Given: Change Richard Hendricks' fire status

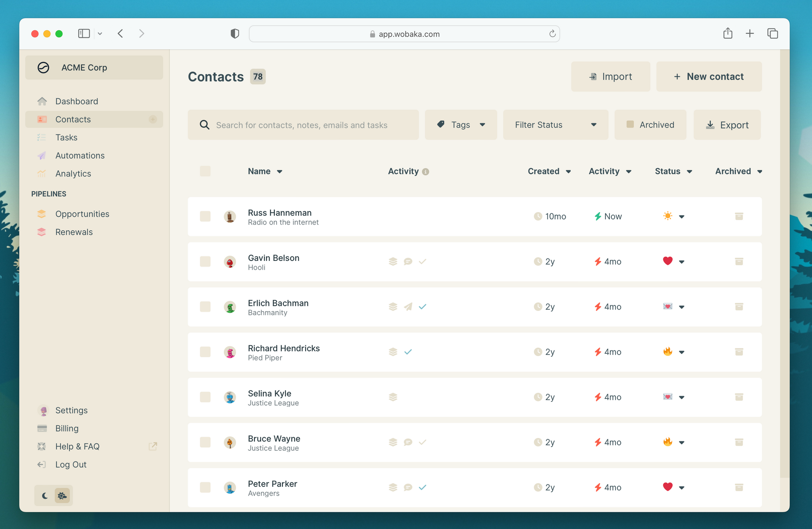Looking at the screenshot, I should [x=674, y=352].
